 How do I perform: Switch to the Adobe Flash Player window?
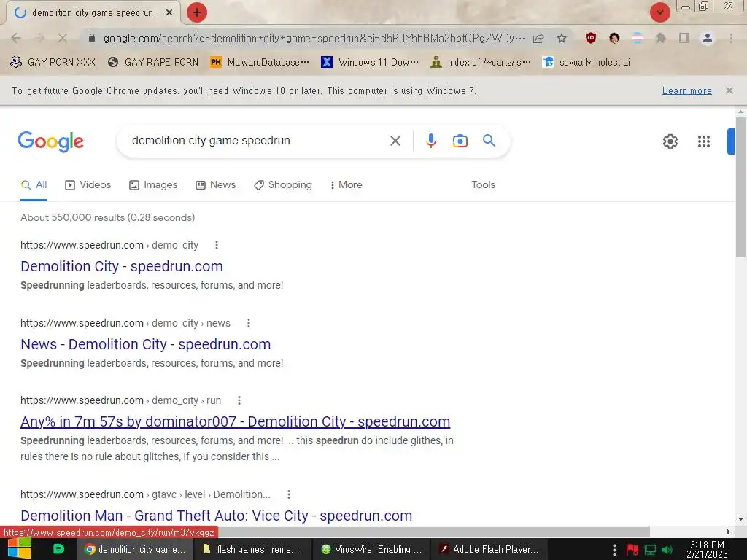click(489, 549)
